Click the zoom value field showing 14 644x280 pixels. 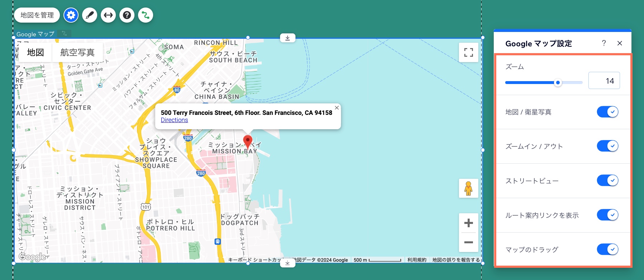[604, 81]
